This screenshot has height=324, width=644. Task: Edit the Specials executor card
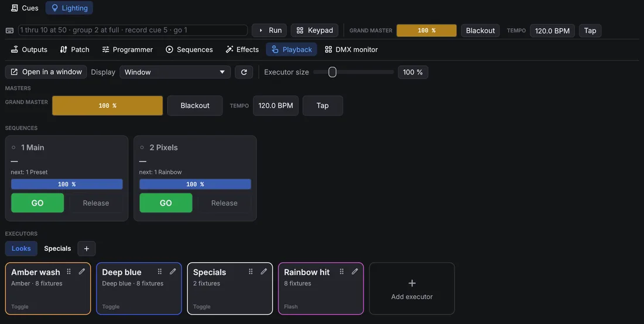point(264,271)
